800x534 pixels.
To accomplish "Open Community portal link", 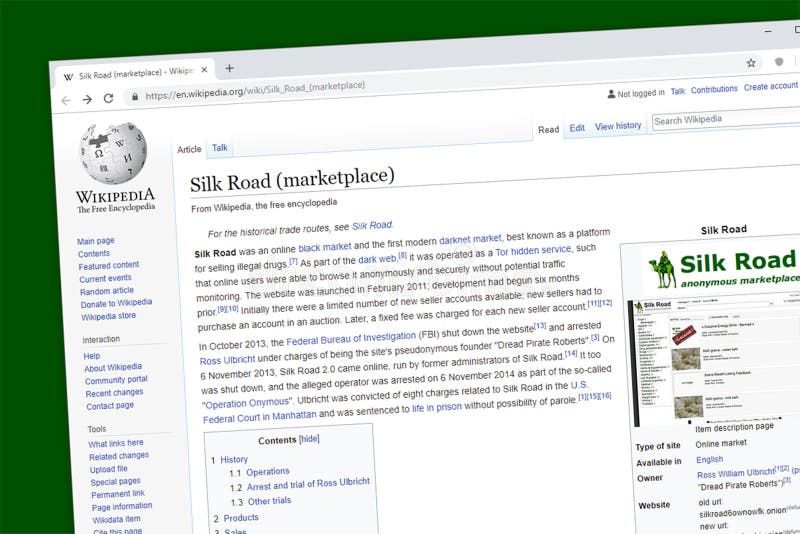I will pos(116,380).
